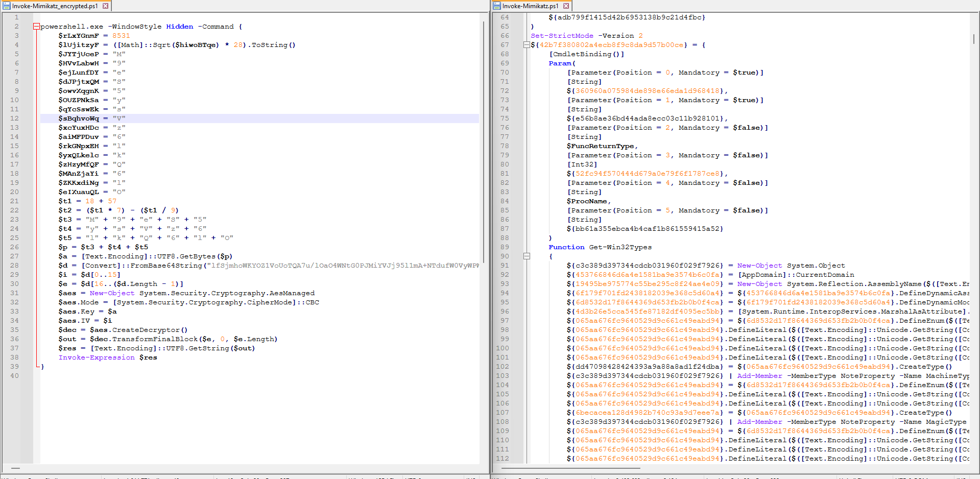Click the save icon on Invoke-Mimikatz_encrypted.ps1 tab
980x479 pixels.
tap(7, 6)
